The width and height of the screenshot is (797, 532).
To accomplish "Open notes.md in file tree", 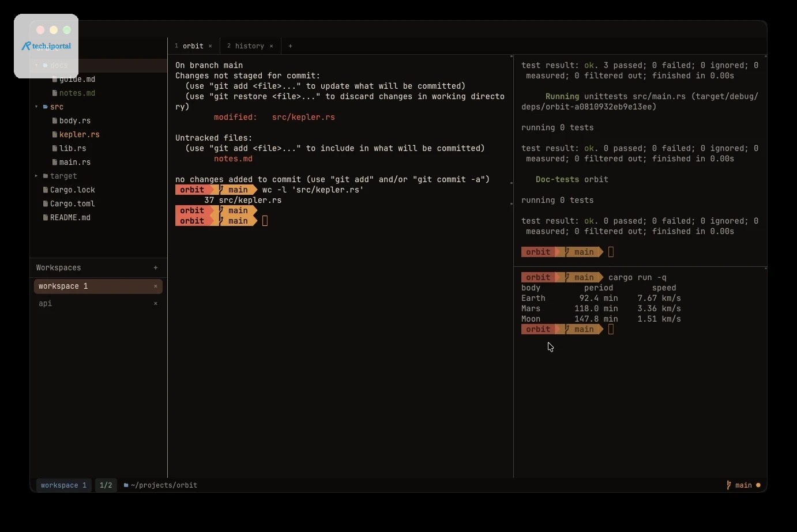I will 77,93.
